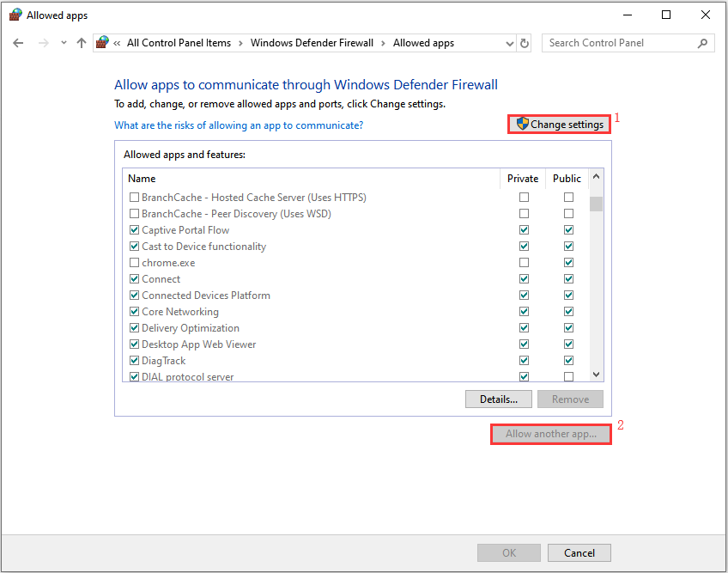Click the Change settings button
728x573 pixels.
coord(559,125)
